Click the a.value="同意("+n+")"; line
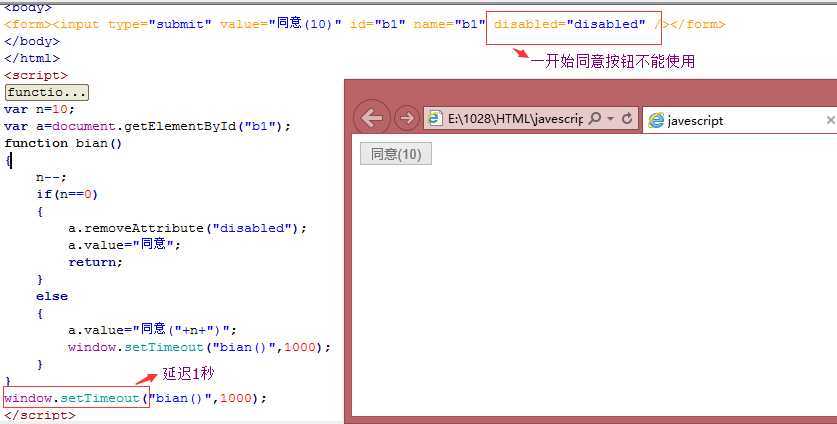 pos(152,329)
